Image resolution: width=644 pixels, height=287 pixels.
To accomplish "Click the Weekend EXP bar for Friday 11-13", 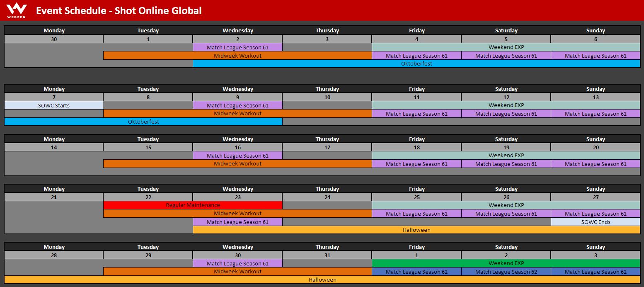I will point(506,105).
